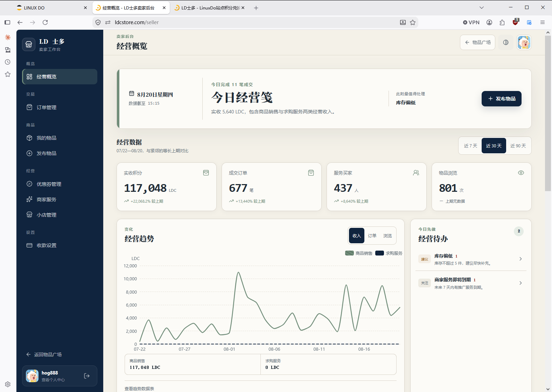Click the 商品销售 117,048 LDC summary

pyautogui.click(x=193, y=364)
